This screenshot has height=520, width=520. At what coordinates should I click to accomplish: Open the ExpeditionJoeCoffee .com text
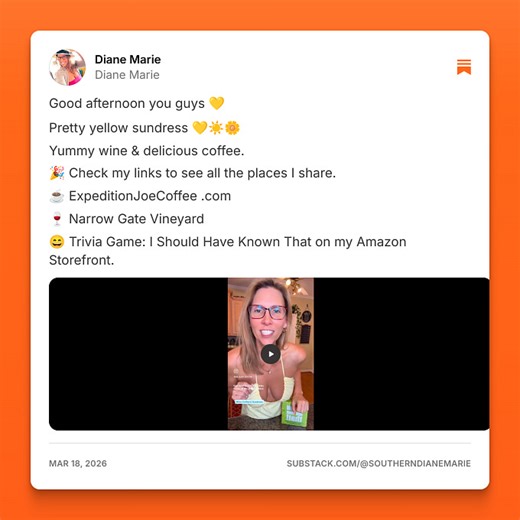coord(150,196)
